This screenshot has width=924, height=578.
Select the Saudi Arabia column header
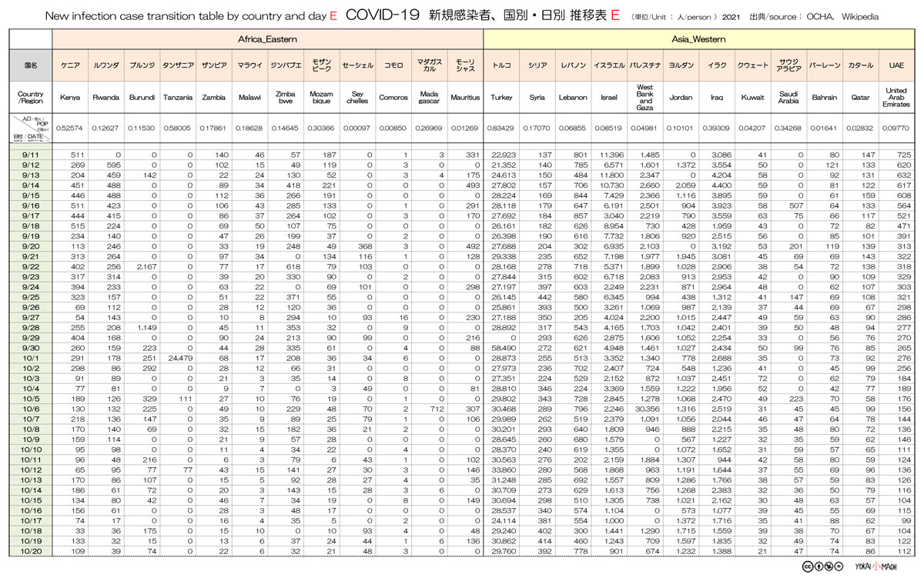tap(788, 98)
